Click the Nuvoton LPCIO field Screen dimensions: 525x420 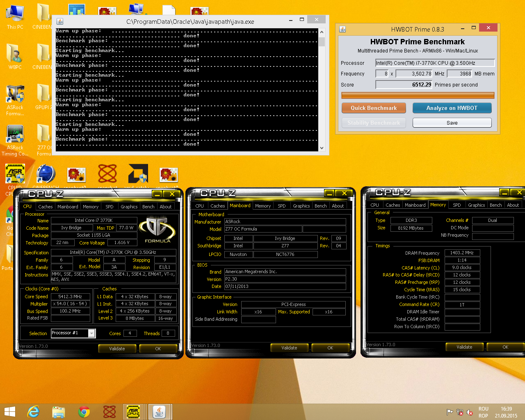pos(238,254)
